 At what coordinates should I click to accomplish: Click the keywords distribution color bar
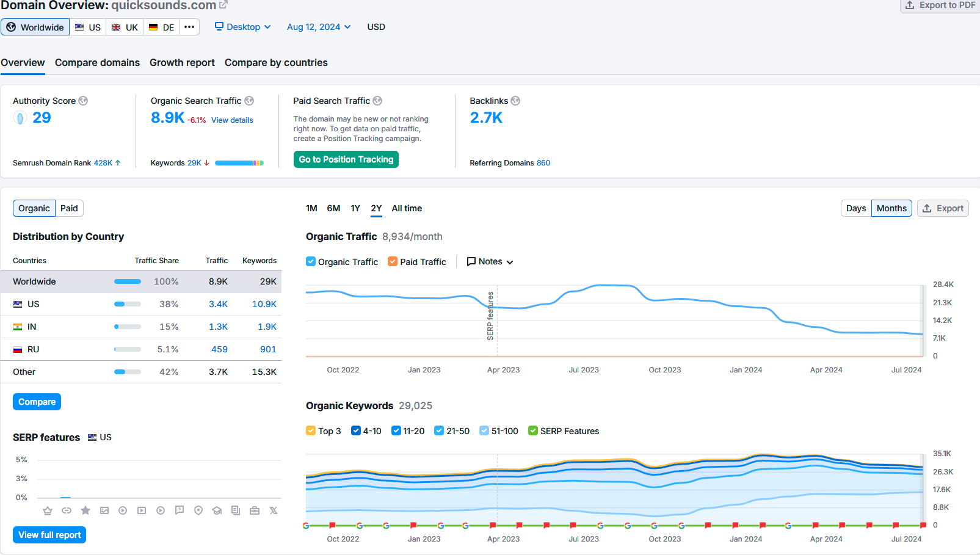click(x=239, y=163)
